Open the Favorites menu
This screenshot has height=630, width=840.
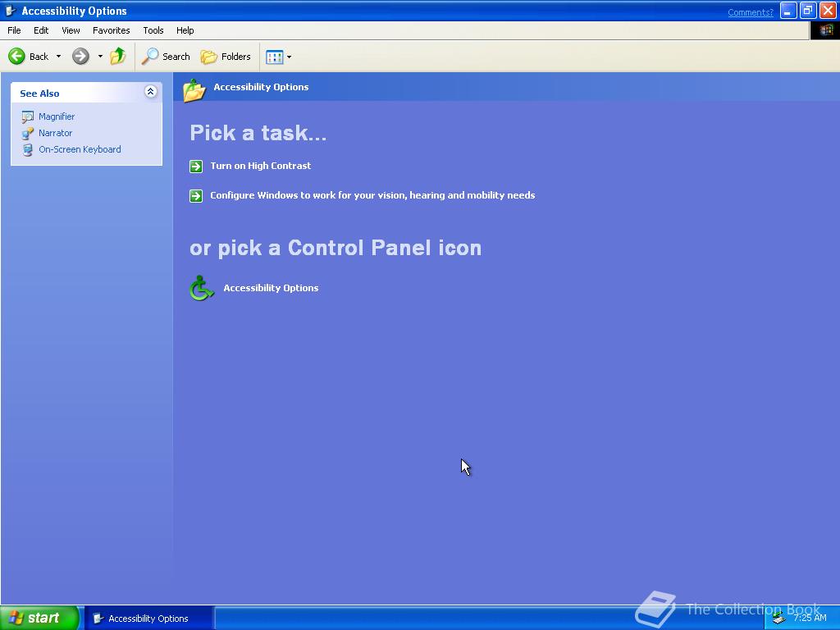[112, 30]
